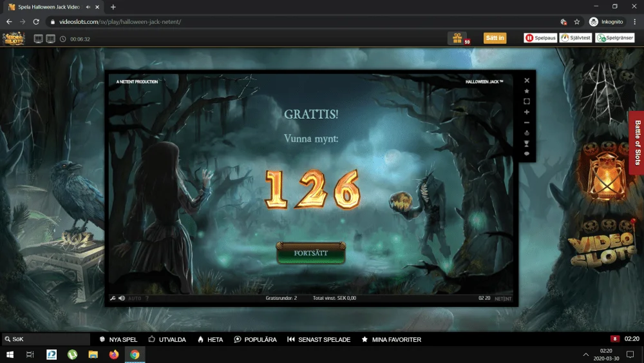Open SENAST SPELADE category

tap(319, 340)
